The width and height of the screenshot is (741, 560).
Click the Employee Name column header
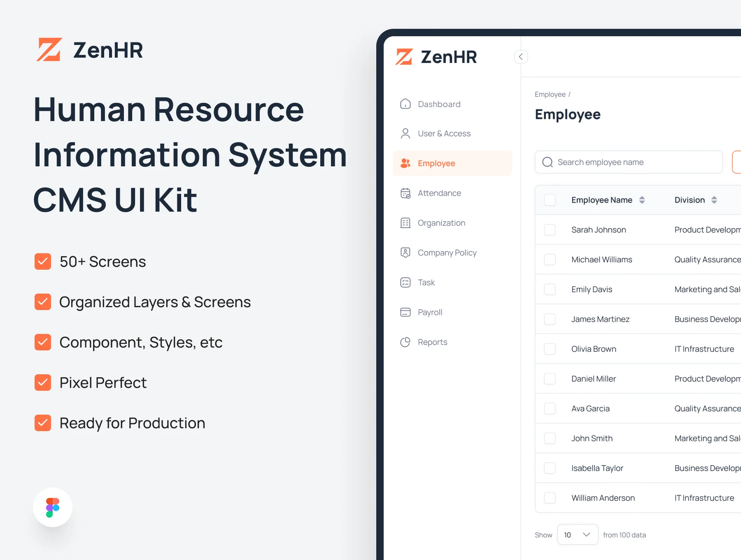pos(602,200)
